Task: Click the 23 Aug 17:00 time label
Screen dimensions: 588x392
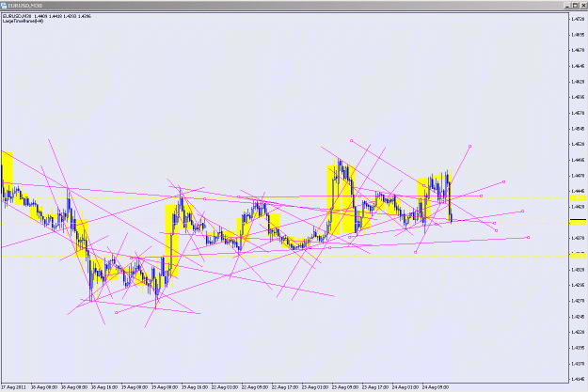Action: coord(375,387)
